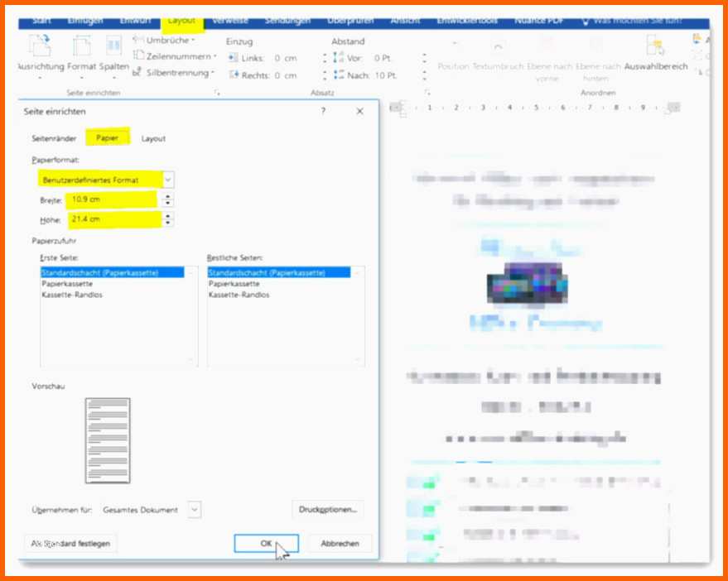Click the Abstand Nach value field
Image resolution: width=728 pixels, height=581 pixels.
(399, 75)
